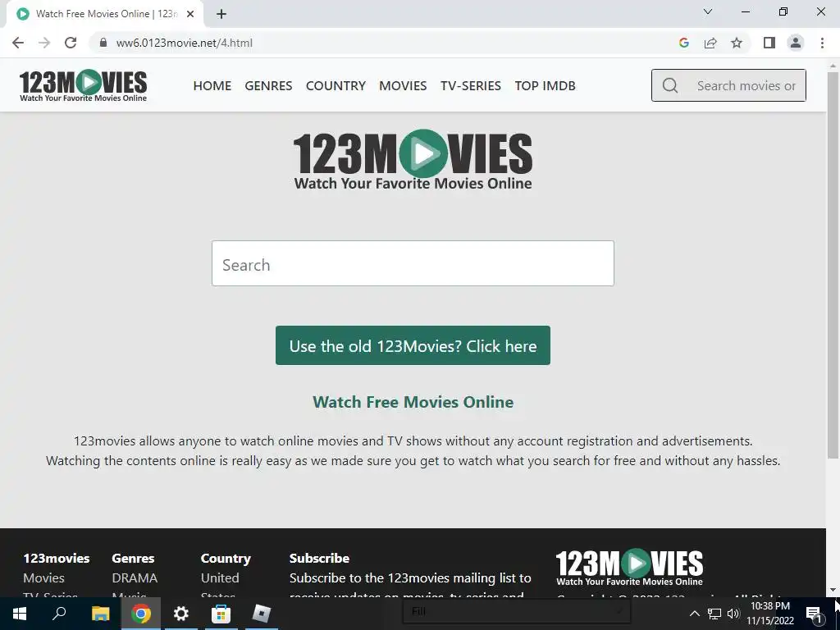Open a new tab with the plus button
Image resolution: width=840 pixels, height=630 pixels.
click(x=221, y=14)
